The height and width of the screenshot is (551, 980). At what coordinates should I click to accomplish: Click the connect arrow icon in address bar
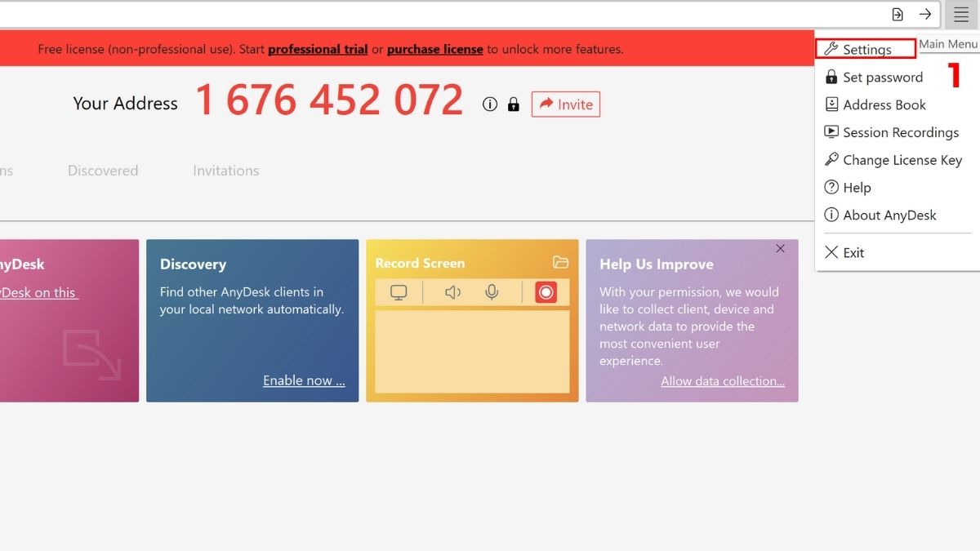pyautogui.click(x=924, y=15)
